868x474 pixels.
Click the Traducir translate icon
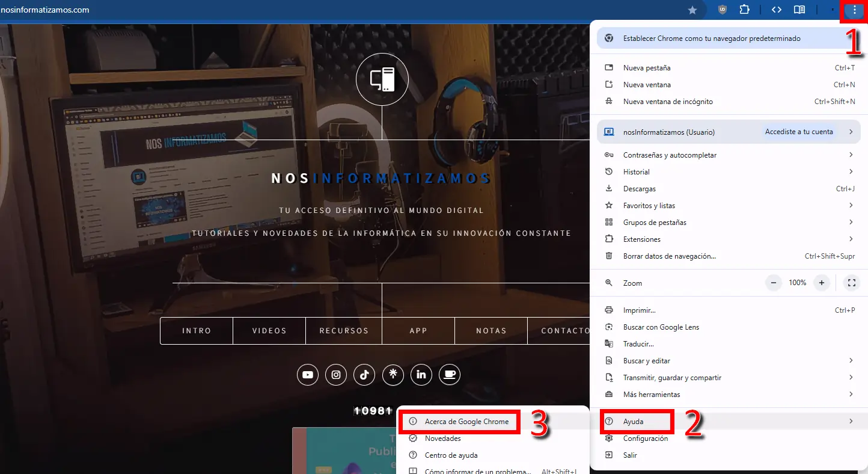(609, 344)
